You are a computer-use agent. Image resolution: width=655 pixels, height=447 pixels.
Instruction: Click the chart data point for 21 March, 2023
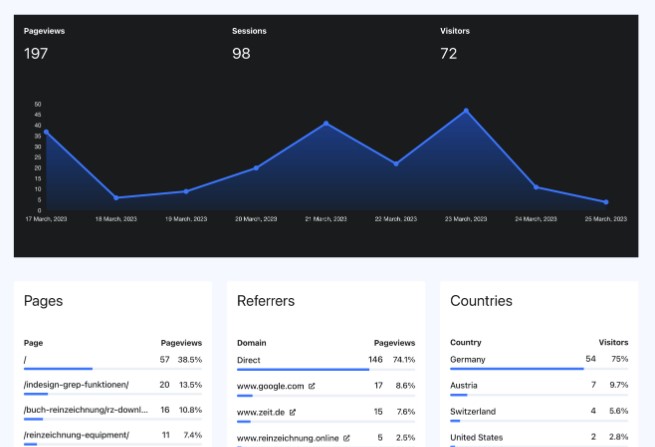pyautogui.click(x=326, y=123)
